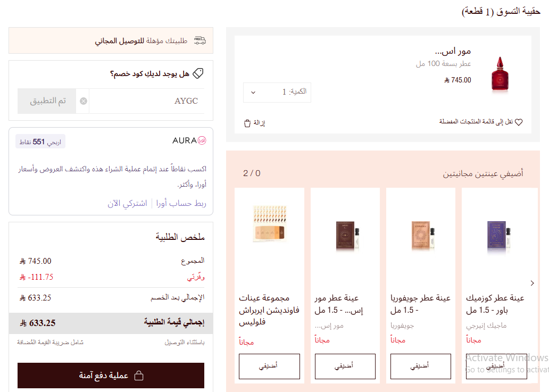Expand more free samples with the side chevron

531,283
